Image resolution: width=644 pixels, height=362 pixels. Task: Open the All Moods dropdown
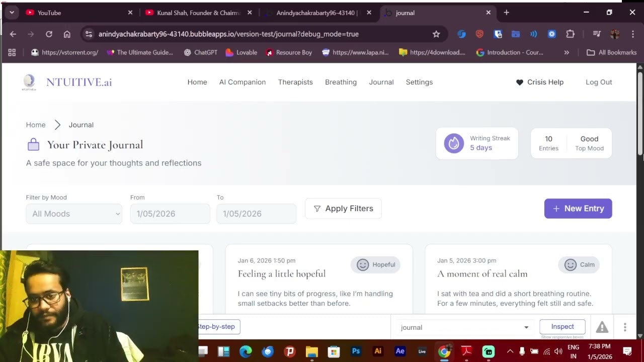[x=73, y=214]
